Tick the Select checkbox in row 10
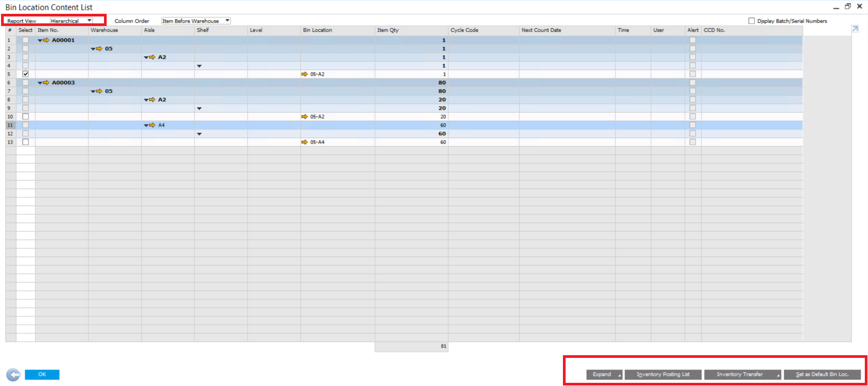The image size is (868, 386). (x=25, y=117)
